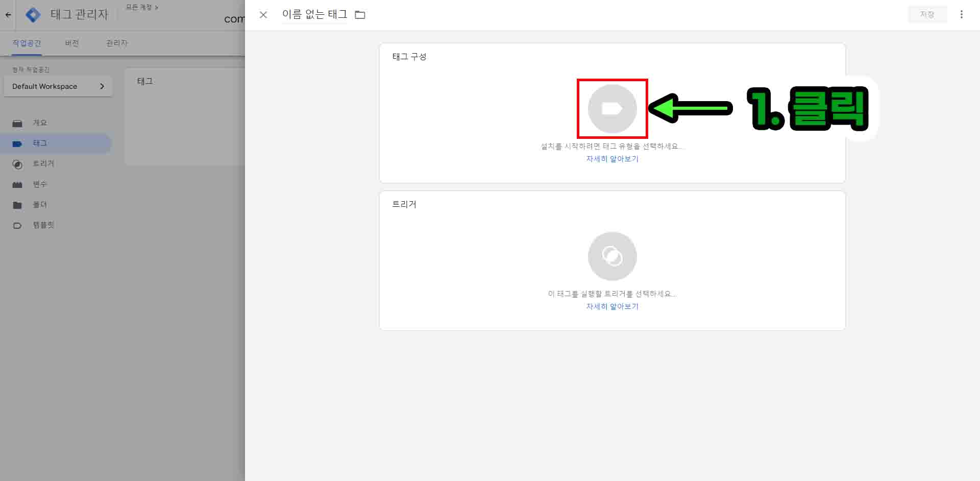Switch to the 작업공간 tab
This screenshot has width=980, height=481.
(x=27, y=43)
